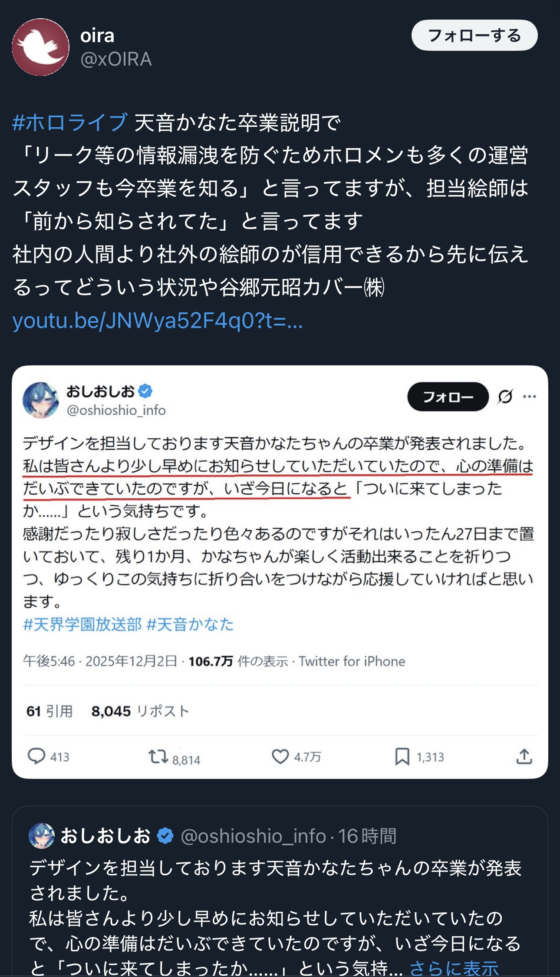View the 61 引用 quotes list
Screen dimensions: 560x977
[49, 711]
